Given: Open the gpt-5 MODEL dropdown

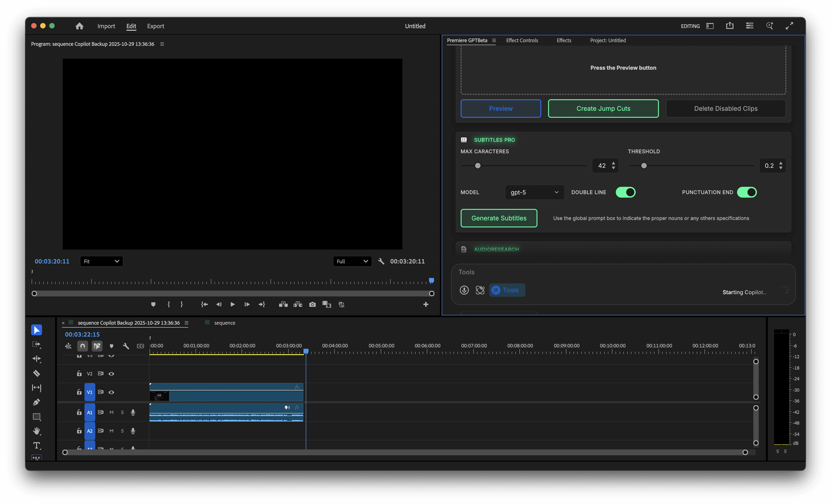Looking at the screenshot, I should point(534,192).
